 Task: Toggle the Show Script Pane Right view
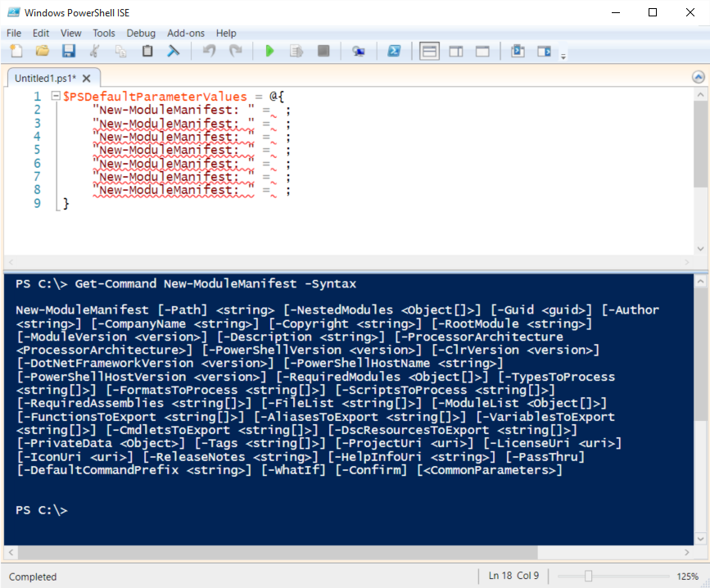point(456,51)
